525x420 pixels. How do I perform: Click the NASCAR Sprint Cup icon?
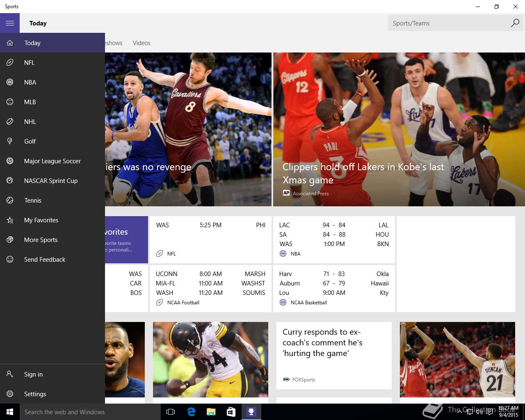pyautogui.click(x=10, y=181)
